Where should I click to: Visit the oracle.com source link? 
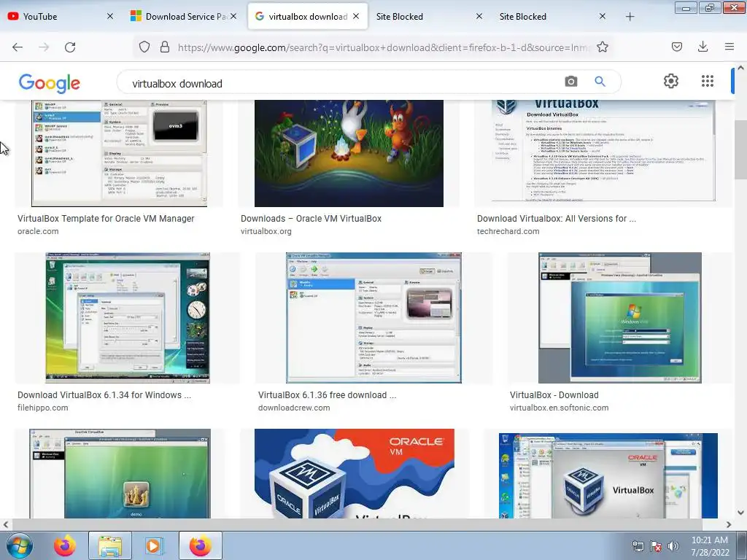tap(38, 231)
